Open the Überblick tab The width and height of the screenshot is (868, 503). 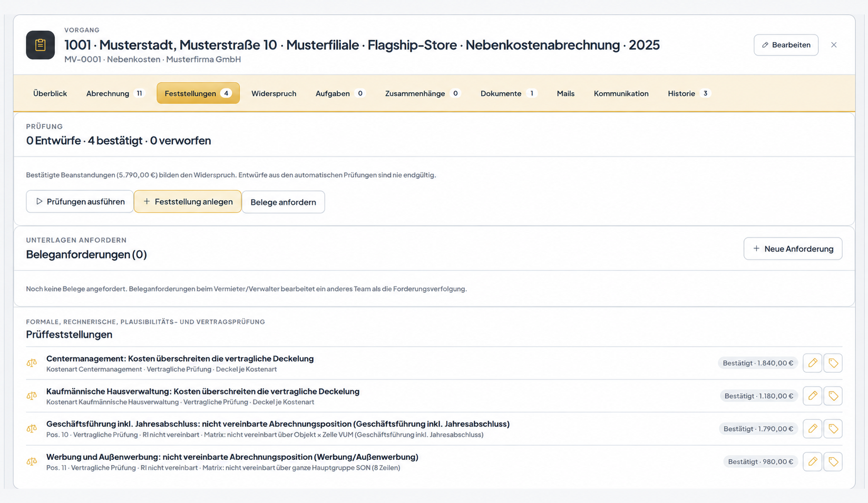coord(50,93)
